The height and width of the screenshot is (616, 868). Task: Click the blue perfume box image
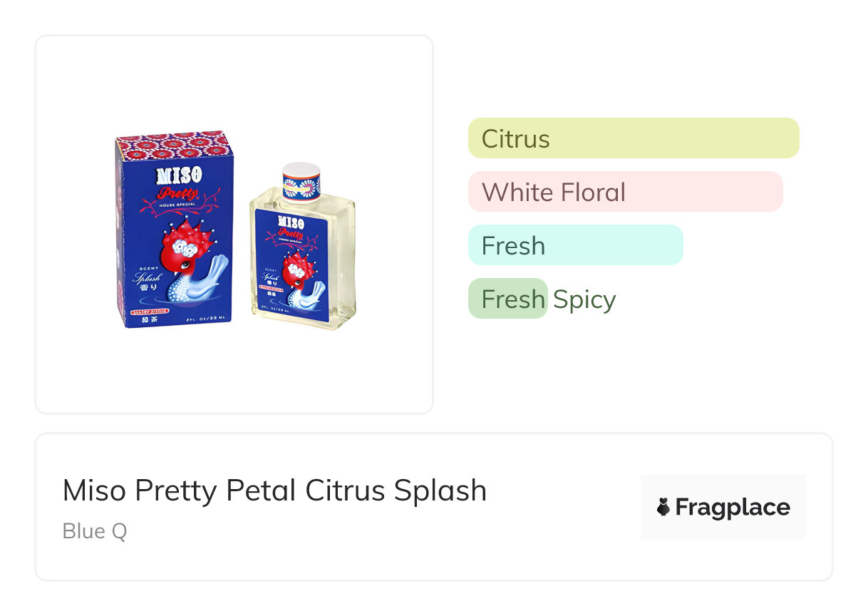pyautogui.click(x=175, y=228)
